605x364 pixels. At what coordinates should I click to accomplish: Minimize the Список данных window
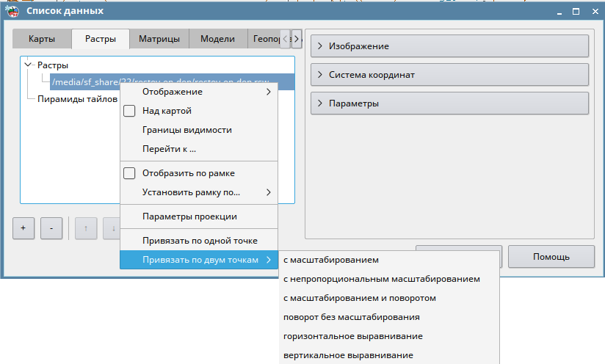[x=558, y=11]
